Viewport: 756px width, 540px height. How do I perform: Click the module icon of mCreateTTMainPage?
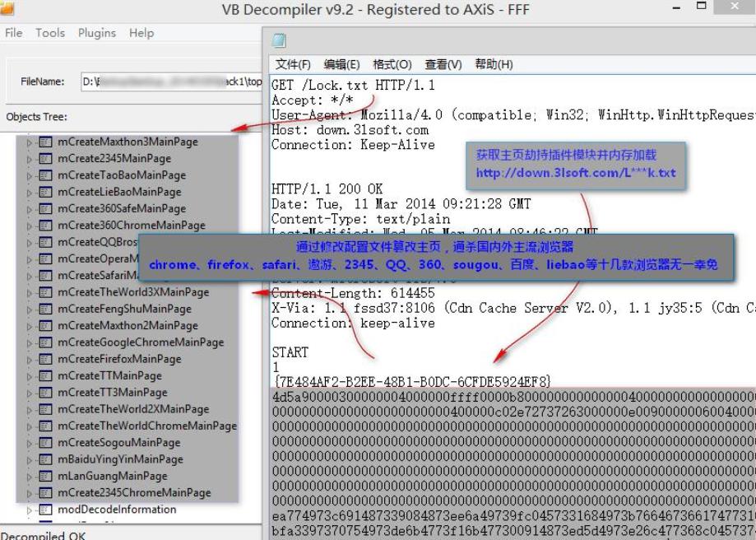pyautogui.click(x=45, y=375)
